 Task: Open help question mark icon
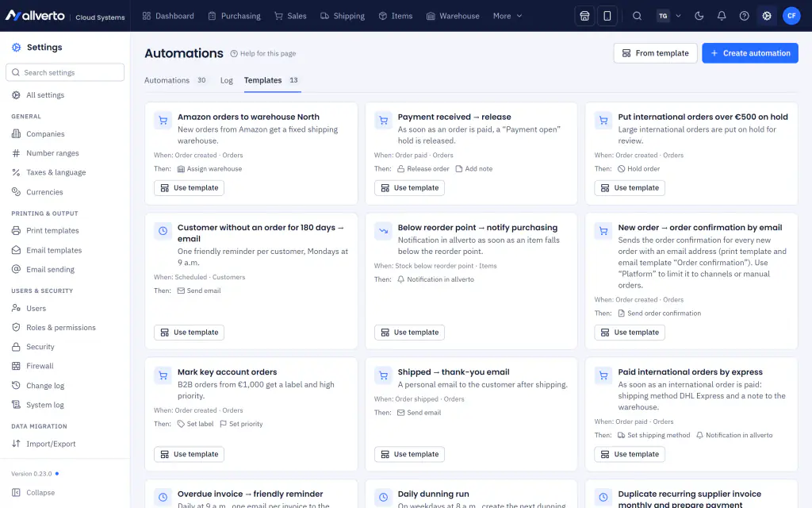coord(744,16)
